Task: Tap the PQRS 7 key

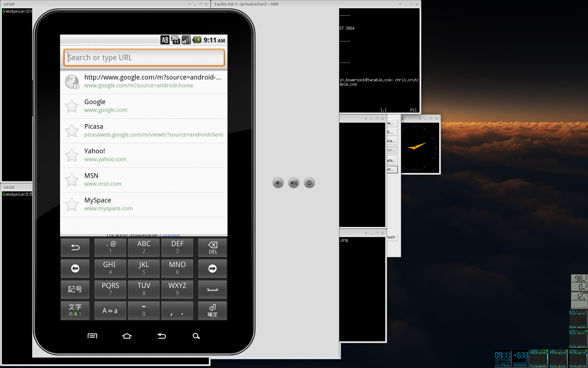Action: tap(110, 289)
